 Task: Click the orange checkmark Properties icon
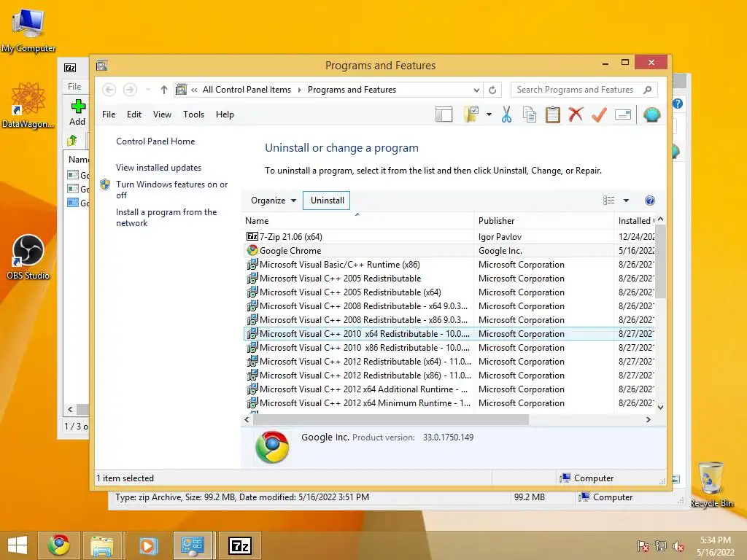pyautogui.click(x=599, y=114)
